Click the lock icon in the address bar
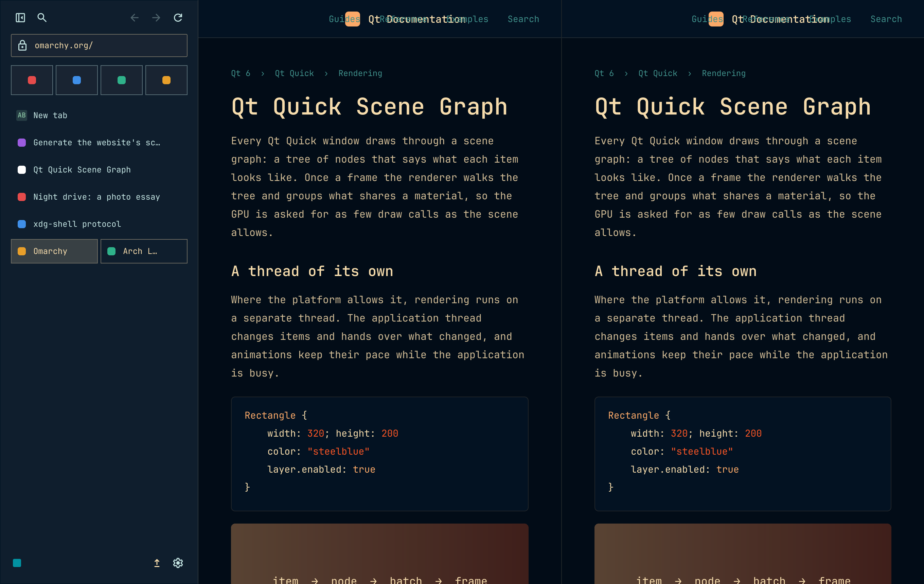The width and height of the screenshot is (924, 584). tap(23, 45)
